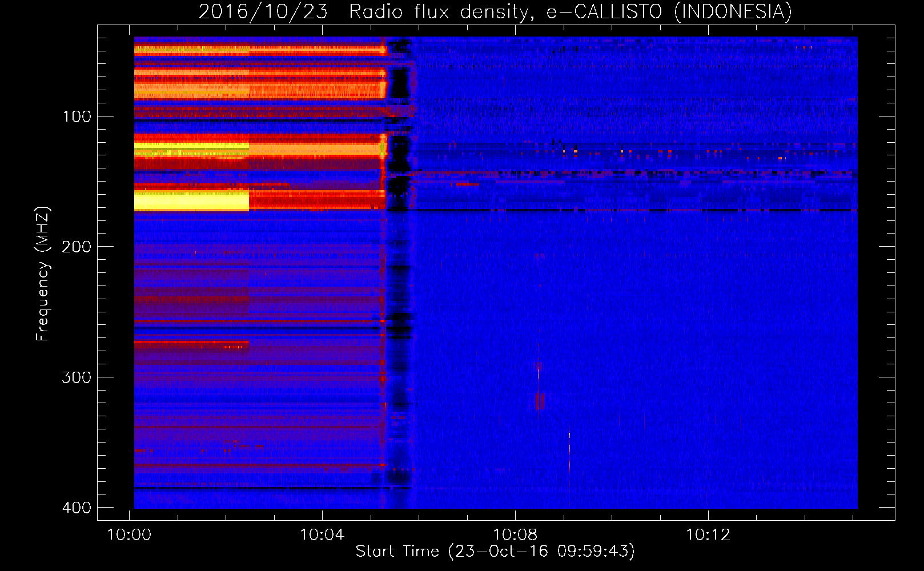Click the 10:04 time tick label
The image size is (924, 571).
322,535
